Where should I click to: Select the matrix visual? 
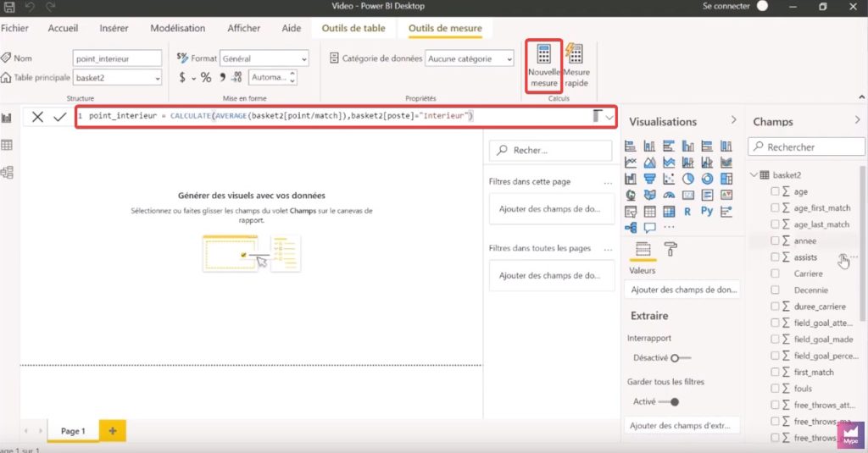coord(669,212)
